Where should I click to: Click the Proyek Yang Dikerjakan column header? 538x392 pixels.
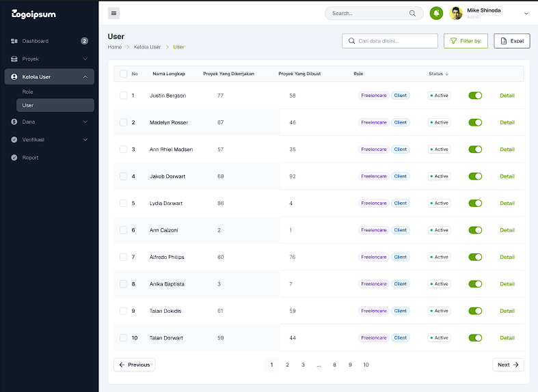click(x=228, y=74)
